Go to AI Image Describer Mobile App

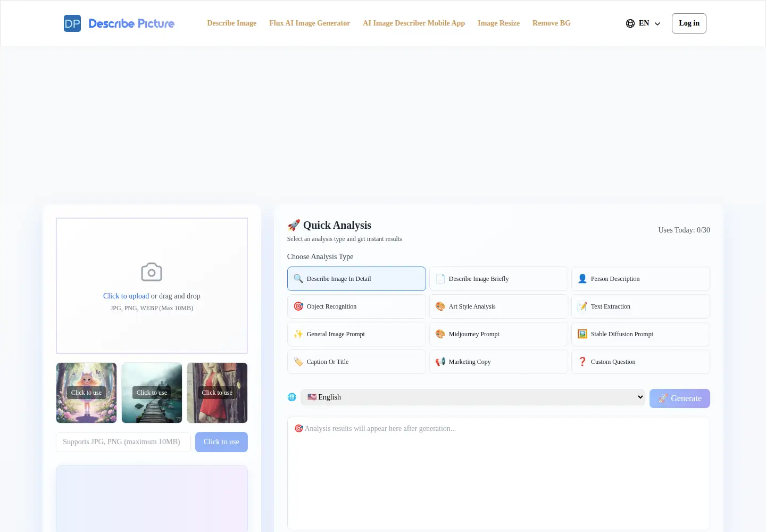pos(414,23)
